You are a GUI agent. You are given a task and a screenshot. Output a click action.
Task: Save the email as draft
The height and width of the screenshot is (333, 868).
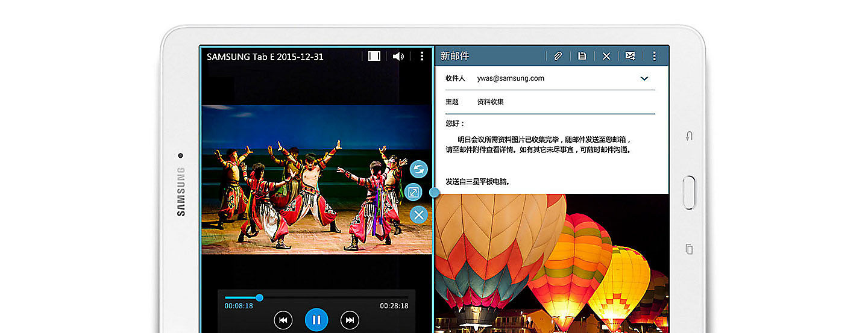[582, 56]
